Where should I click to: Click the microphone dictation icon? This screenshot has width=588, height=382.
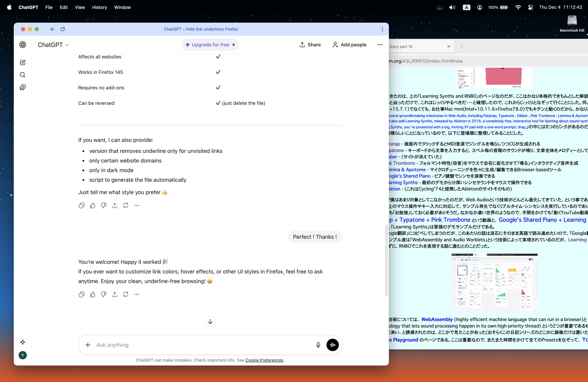[318, 345]
